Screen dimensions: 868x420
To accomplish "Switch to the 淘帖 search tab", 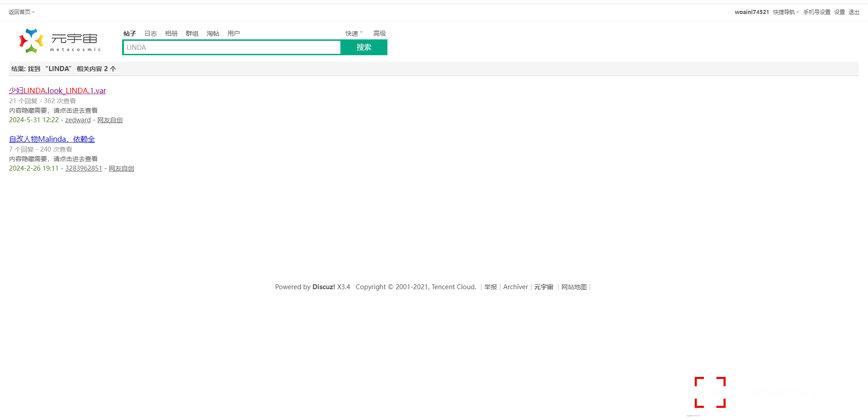I will [x=213, y=33].
